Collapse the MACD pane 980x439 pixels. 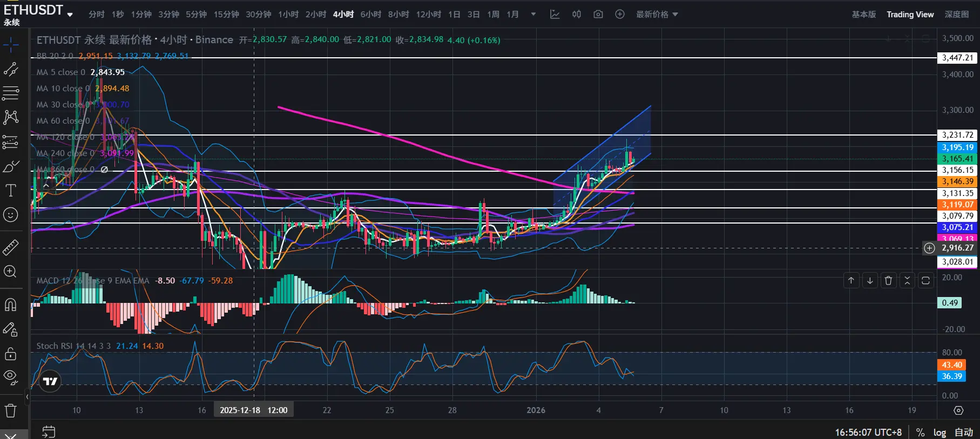pos(907,280)
